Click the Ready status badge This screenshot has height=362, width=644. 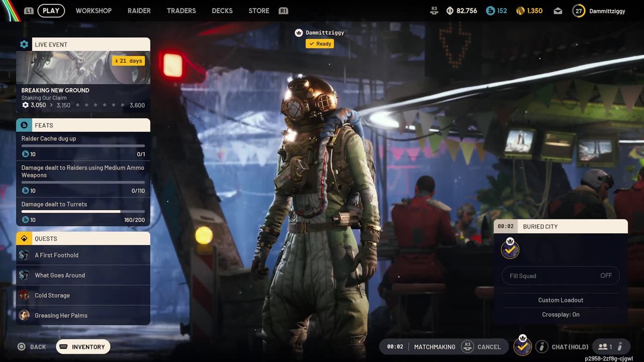pyautogui.click(x=320, y=44)
